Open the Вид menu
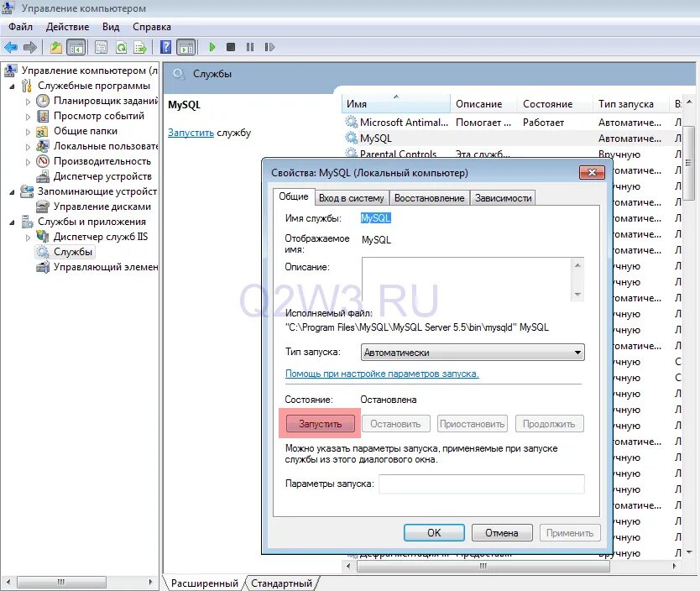 111,27
